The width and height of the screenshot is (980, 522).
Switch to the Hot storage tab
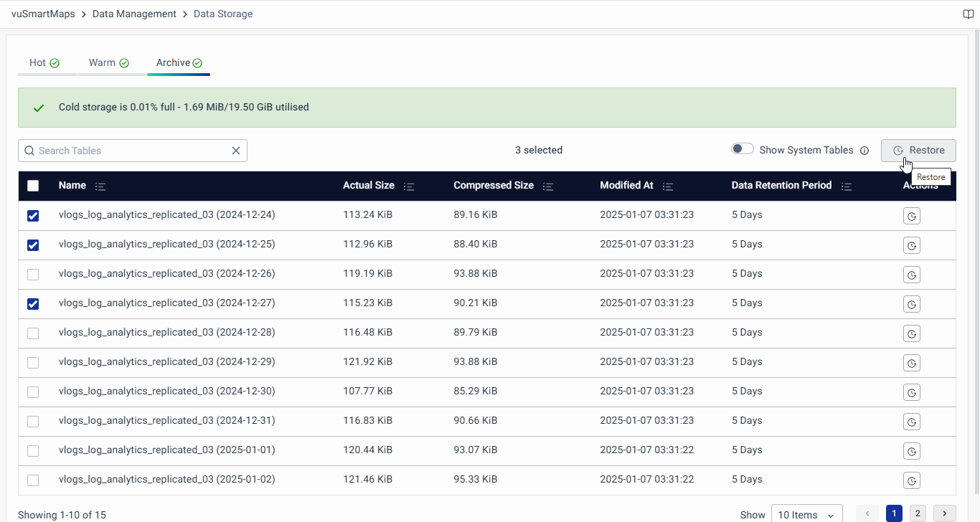[44, 63]
